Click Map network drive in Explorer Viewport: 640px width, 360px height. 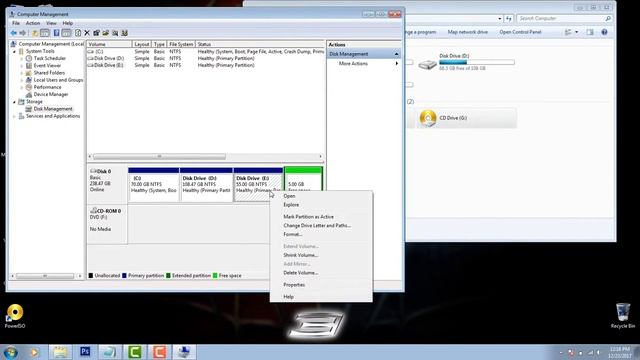[x=467, y=32]
